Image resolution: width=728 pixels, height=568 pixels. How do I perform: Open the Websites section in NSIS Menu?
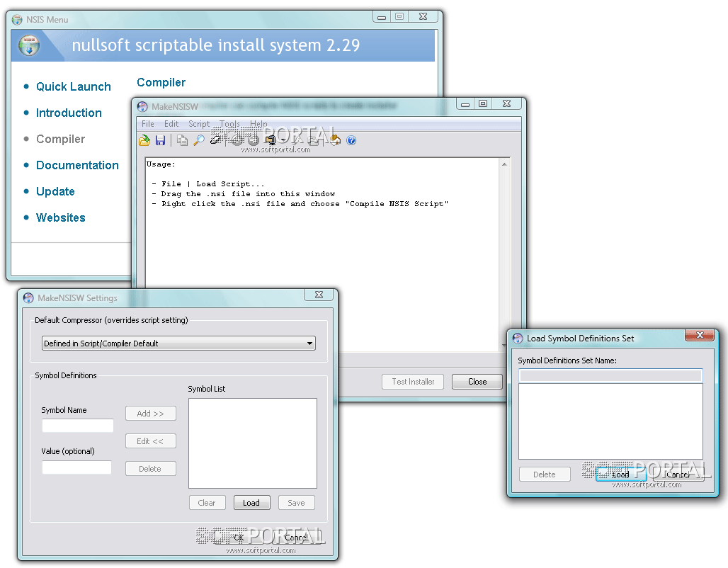point(61,218)
